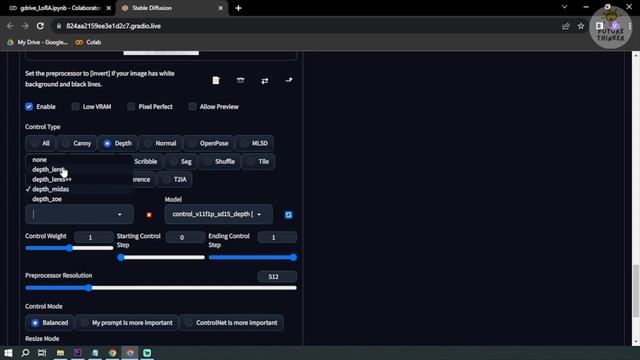Viewport: 640px width, 360px height.
Task: Select the Shuffle control type
Action: 220,162
